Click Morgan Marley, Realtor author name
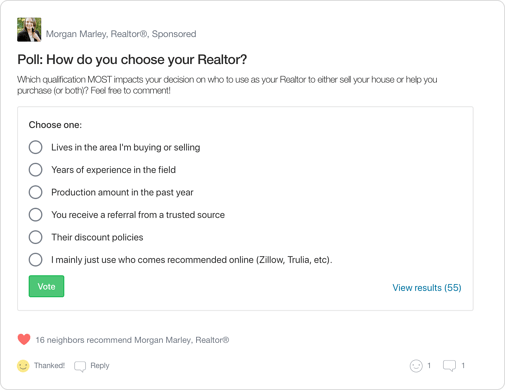 pyautogui.click(x=97, y=34)
